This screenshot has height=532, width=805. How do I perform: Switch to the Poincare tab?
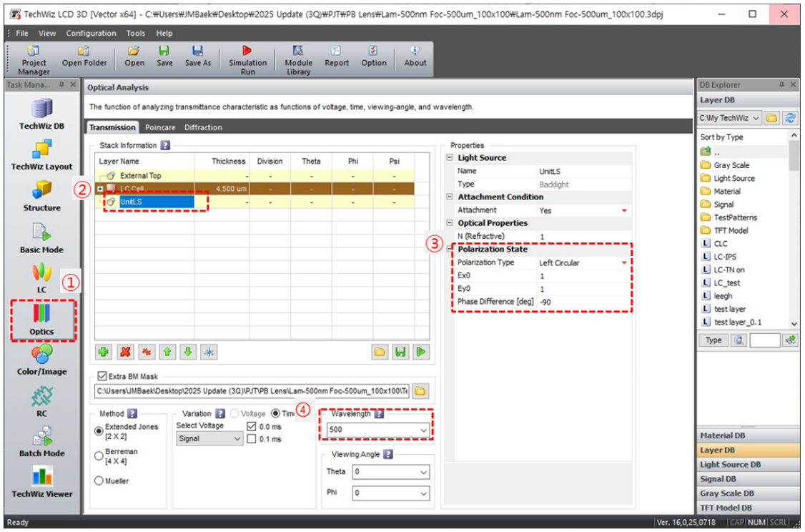[x=160, y=127]
